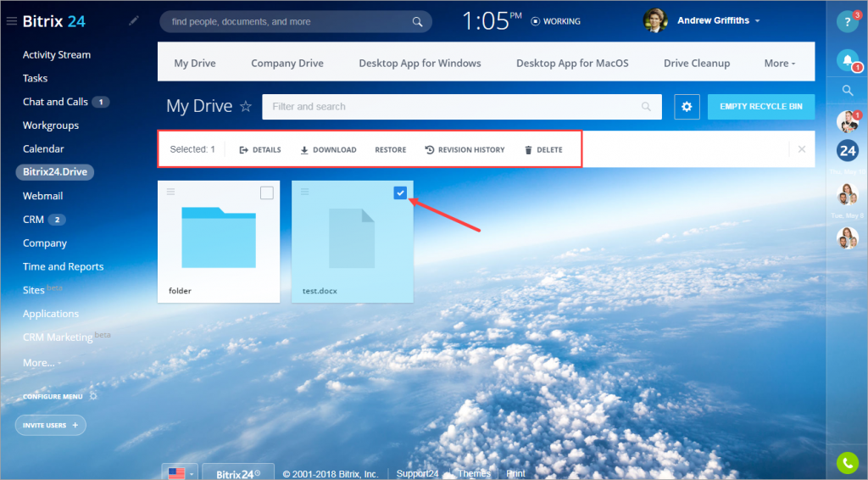Toggle the hamburger menu beside Bitrix 24
The width and height of the screenshot is (868, 480).
[11, 21]
